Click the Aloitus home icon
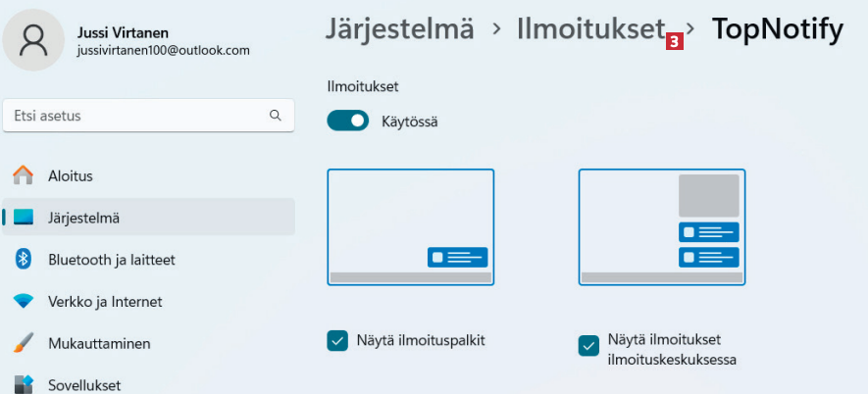Viewport: 868px width, 394px height. click(24, 176)
